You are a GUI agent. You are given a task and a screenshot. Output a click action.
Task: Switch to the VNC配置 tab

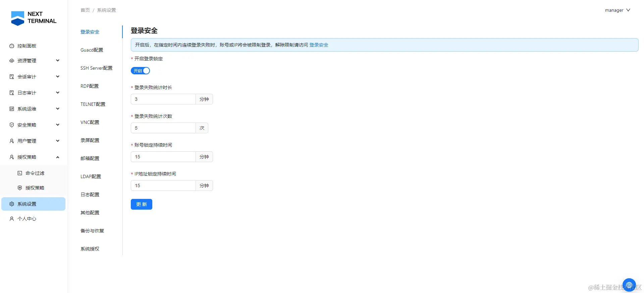pyautogui.click(x=90, y=122)
